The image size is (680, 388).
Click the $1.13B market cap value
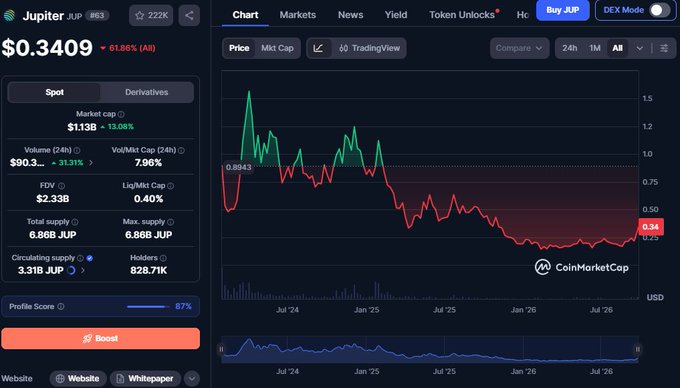[82, 127]
